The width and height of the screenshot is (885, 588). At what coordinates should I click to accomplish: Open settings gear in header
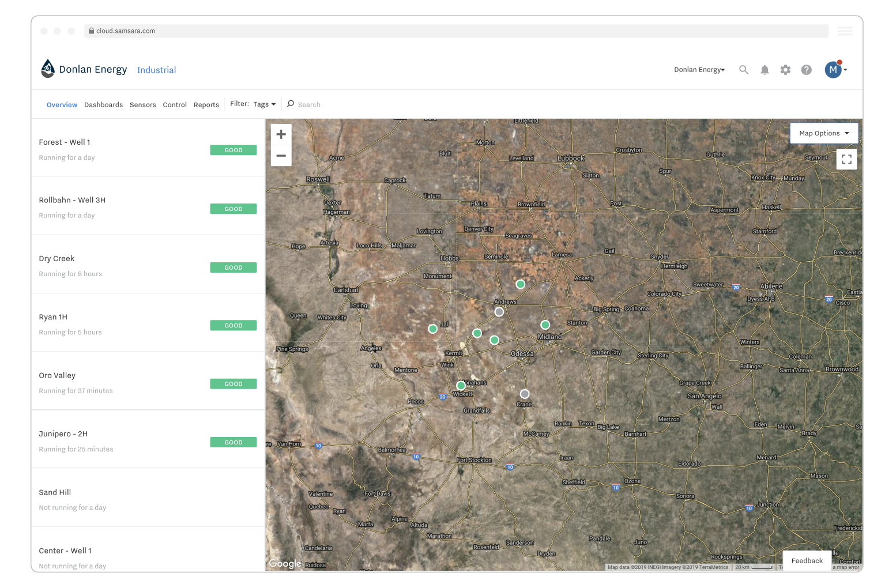pos(785,70)
